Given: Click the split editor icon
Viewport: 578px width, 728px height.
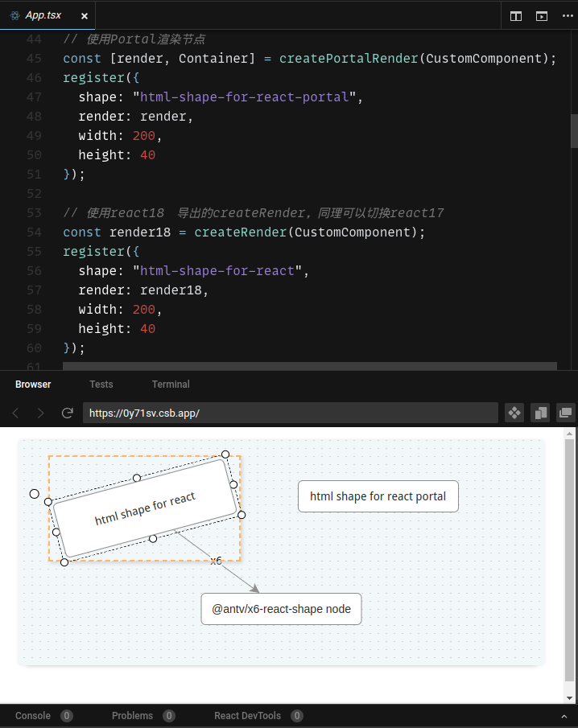Looking at the screenshot, I should tap(516, 15).
